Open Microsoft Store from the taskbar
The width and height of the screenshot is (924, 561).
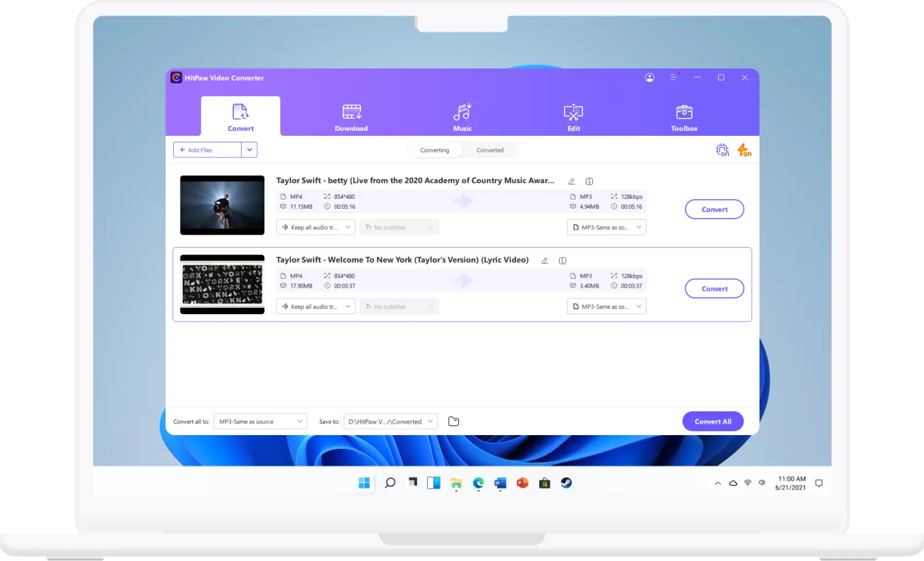pos(545,483)
